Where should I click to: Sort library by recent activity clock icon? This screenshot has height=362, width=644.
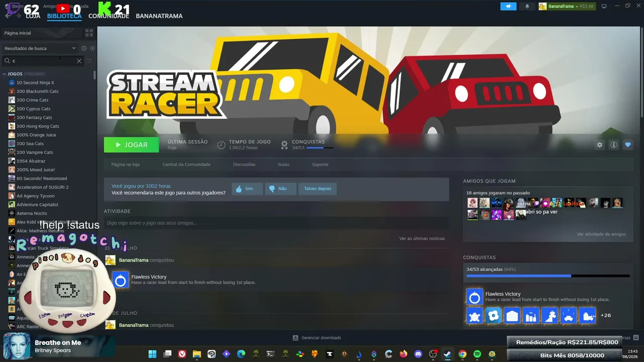(84, 48)
